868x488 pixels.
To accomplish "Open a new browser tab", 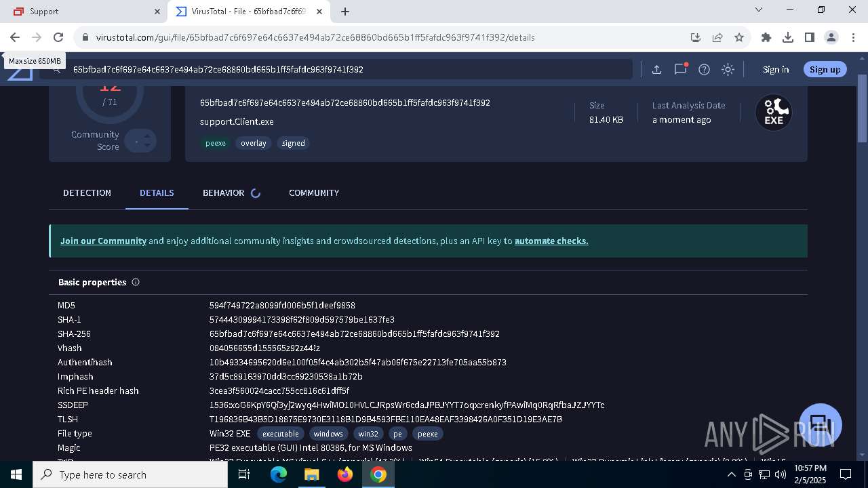I will coord(345,12).
